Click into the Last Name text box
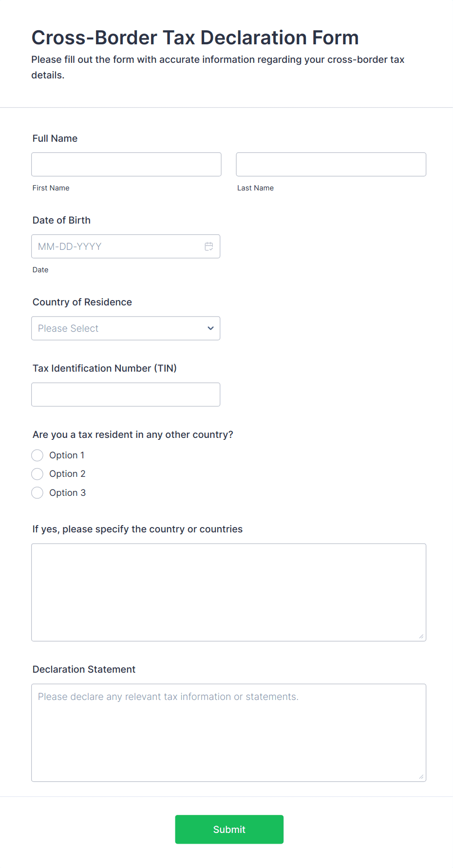The width and height of the screenshot is (453, 868). click(x=331, y=165)
